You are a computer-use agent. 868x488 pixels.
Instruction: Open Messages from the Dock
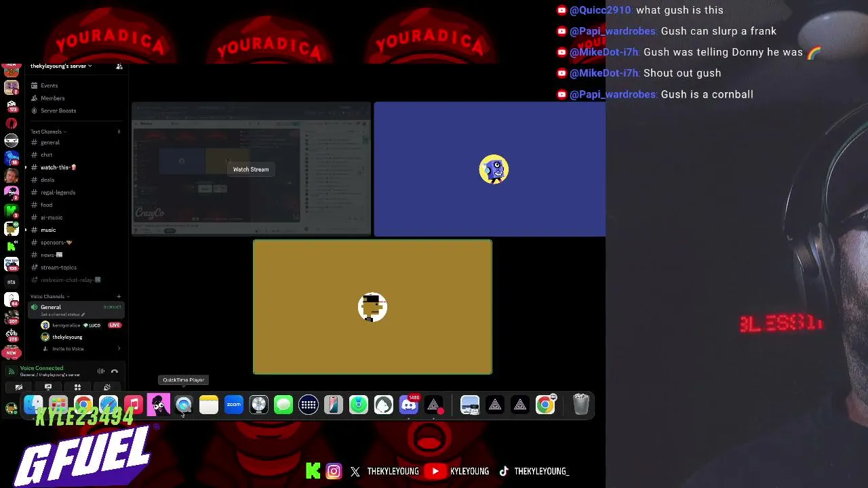point(283,405)
